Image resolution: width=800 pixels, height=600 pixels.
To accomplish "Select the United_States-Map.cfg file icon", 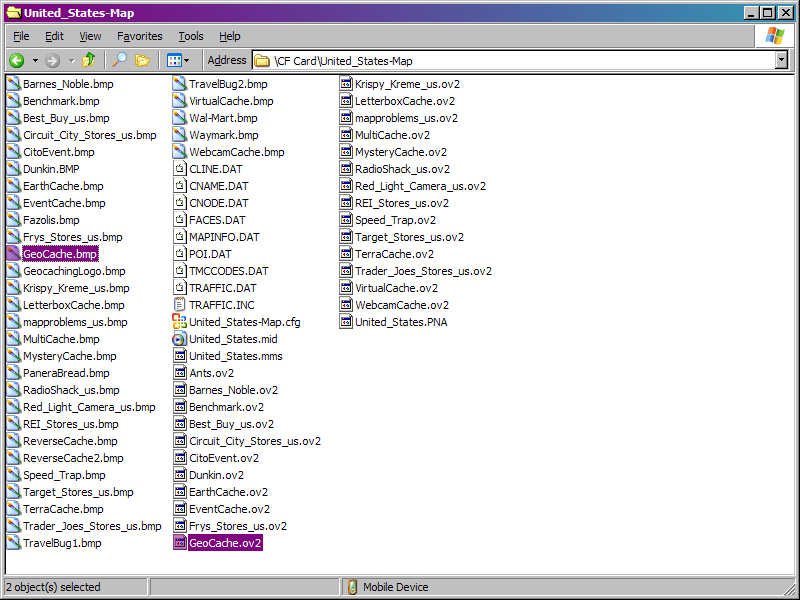I will tap(180, 322).
